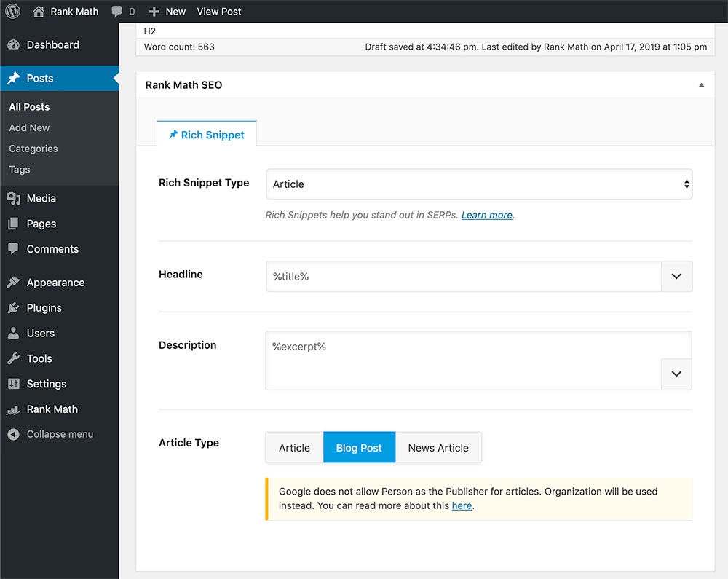The image size is (728, 579).
Task: Switch to the Rich Snippet tab
Action: 207,135
